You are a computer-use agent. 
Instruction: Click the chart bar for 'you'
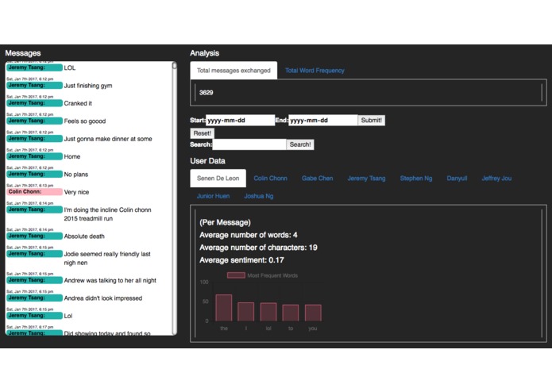(x=313, y=313)
